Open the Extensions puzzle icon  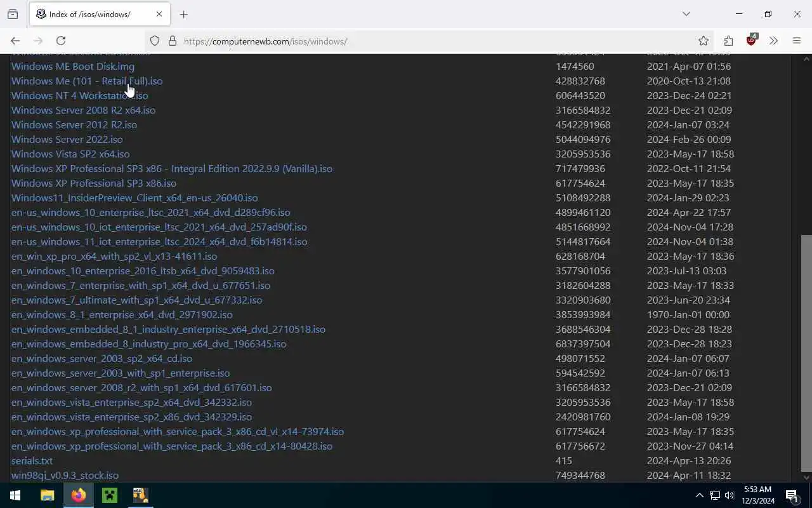(728, 41)
